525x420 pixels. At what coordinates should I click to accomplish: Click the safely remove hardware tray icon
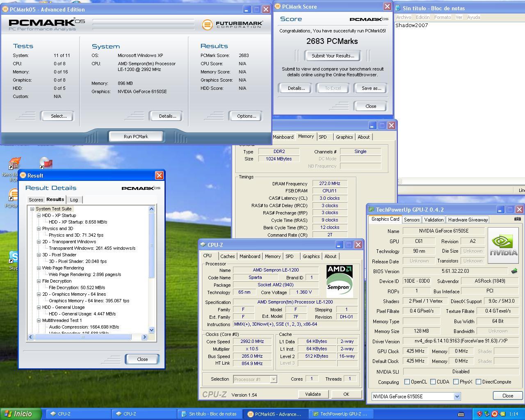tap(487, 414)
